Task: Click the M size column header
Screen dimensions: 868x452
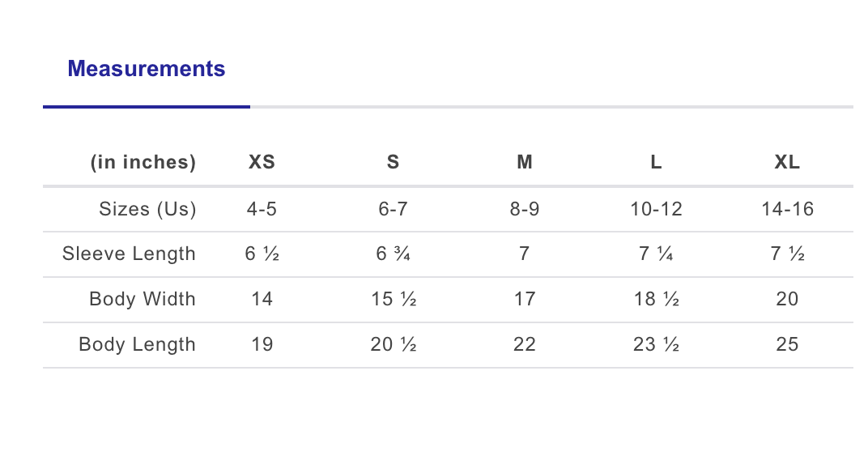Action: tap(525, 162)
